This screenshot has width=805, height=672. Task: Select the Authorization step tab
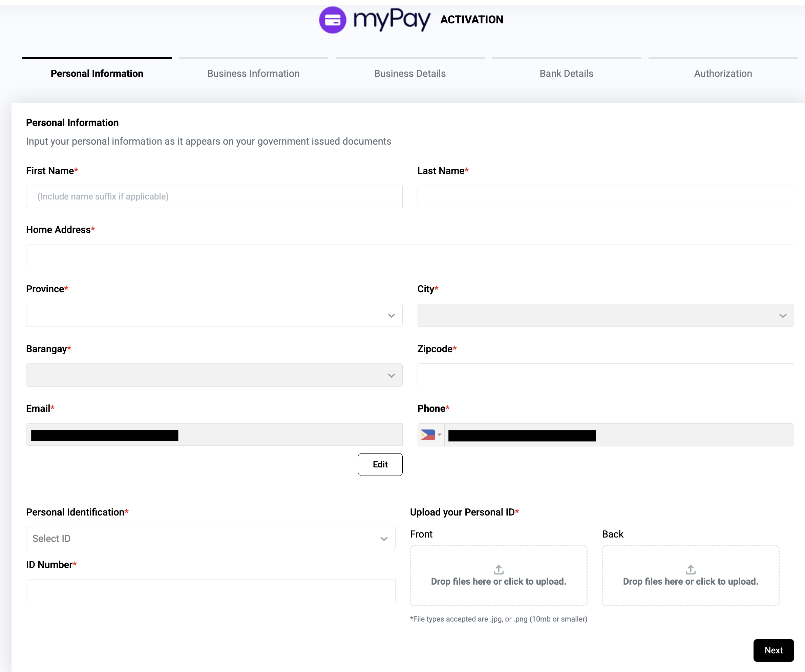point(723,73)
